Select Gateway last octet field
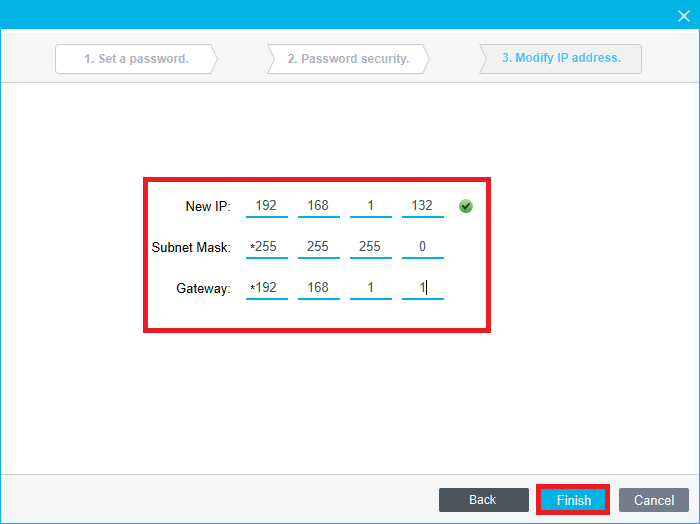The height and width of the screenshot is (524, 700). (423, 288)
